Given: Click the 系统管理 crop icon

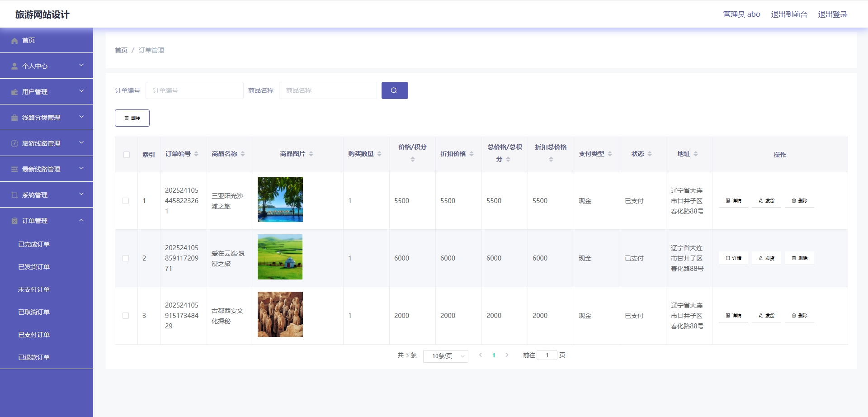Looking at the screenshot, I should pyautogui.click(x=14, y=195).
